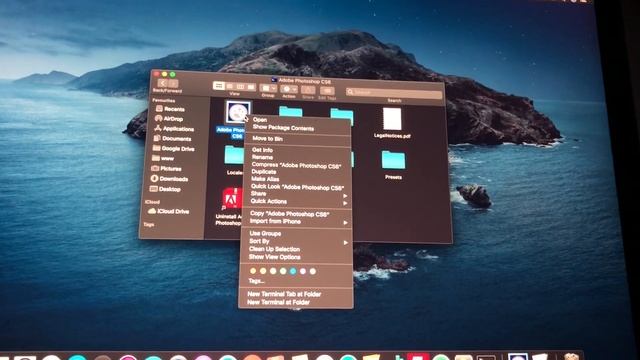Viewport: 640px width, 360px height.
Task: Choose Compress "Adobe Photoshop CS6"
Action: [x=297, y=165]
